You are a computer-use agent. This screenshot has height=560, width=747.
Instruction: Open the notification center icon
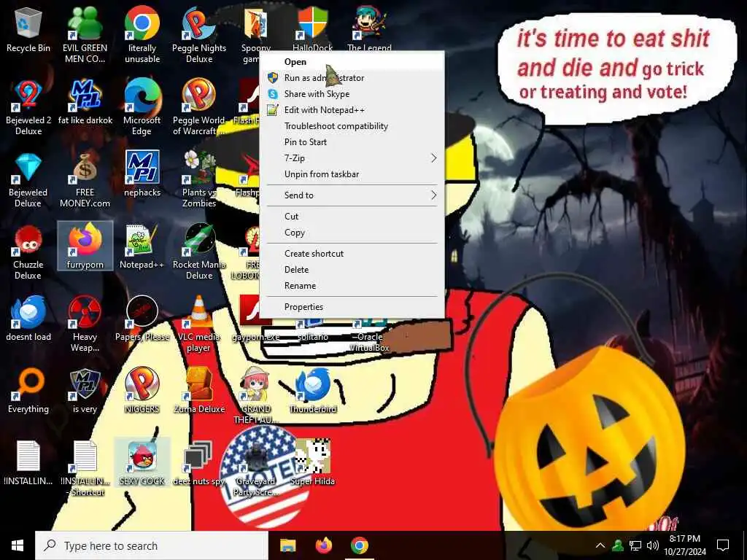click(723, 545)
